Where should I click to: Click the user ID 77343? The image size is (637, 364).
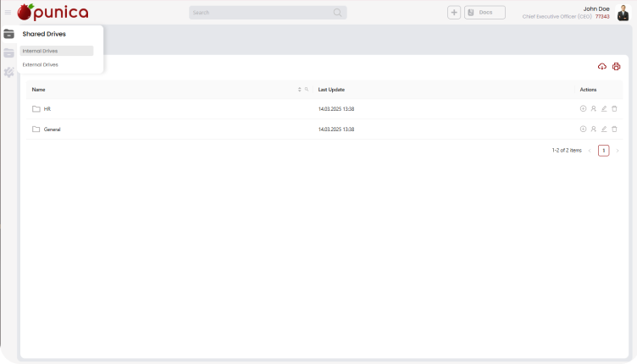602,17
